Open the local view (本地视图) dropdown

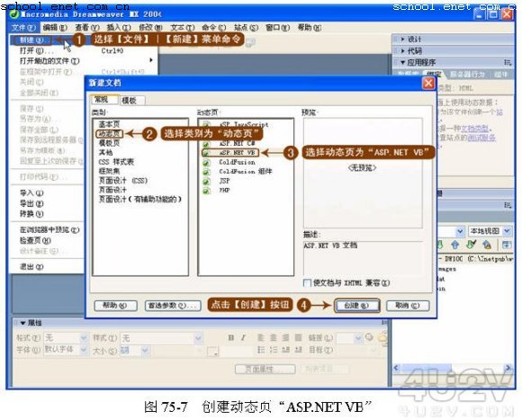[x=490, y=231]
